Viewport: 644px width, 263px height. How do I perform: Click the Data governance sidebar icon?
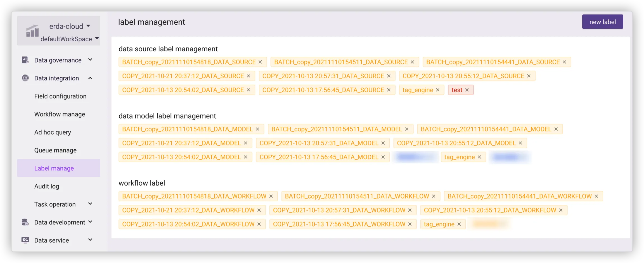(25, 60)
